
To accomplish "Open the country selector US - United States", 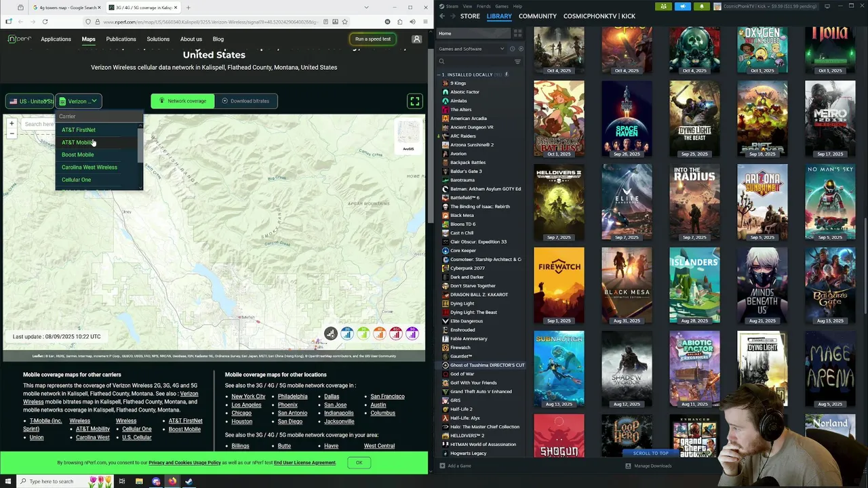I will [29, 101].
